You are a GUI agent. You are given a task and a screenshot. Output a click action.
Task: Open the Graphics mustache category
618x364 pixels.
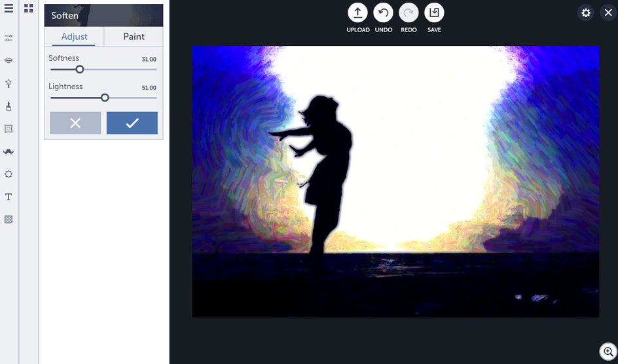click(9, 151)
